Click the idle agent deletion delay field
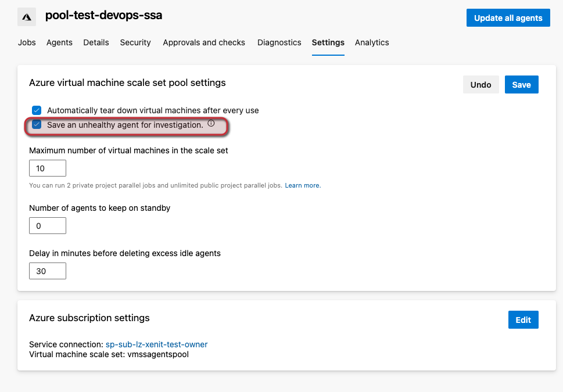The image size is (563, 392). pos(47,271)
